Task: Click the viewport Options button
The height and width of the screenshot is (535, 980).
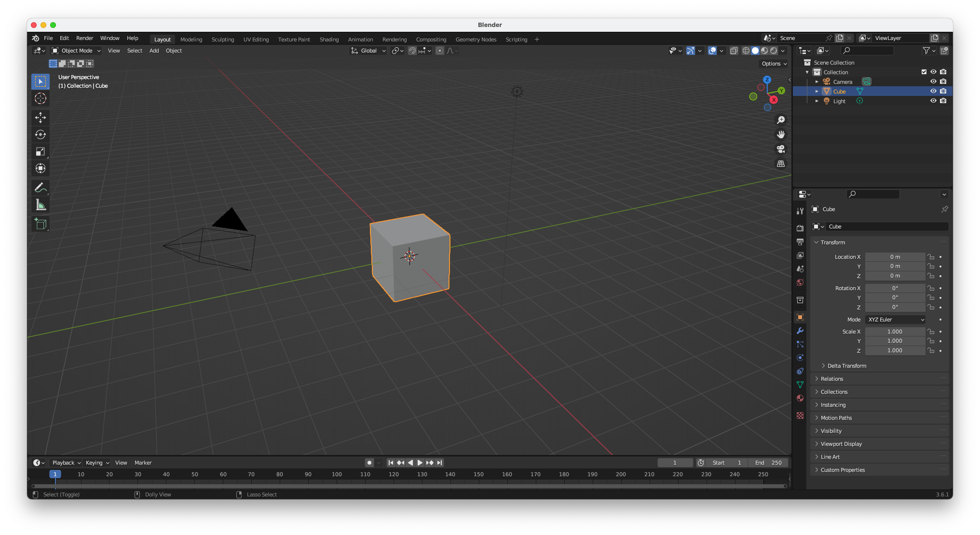Action: [x=774, y=64]
